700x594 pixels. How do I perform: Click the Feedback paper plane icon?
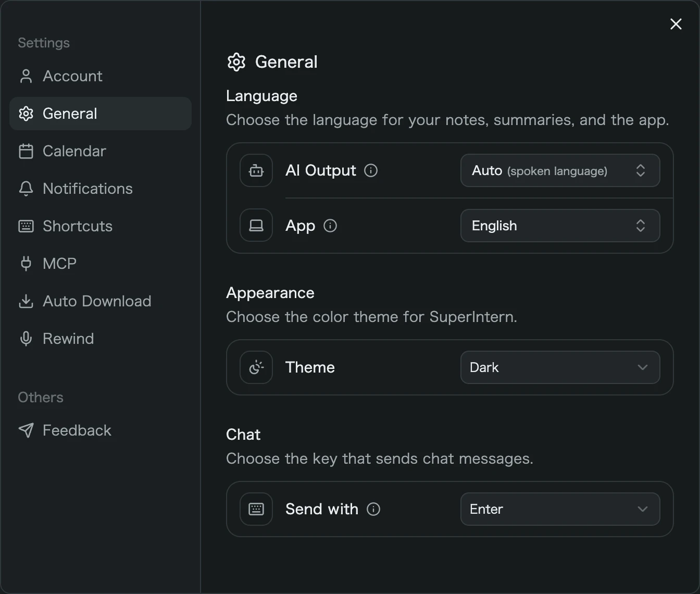pyautogui.click(x=26, y=430)
